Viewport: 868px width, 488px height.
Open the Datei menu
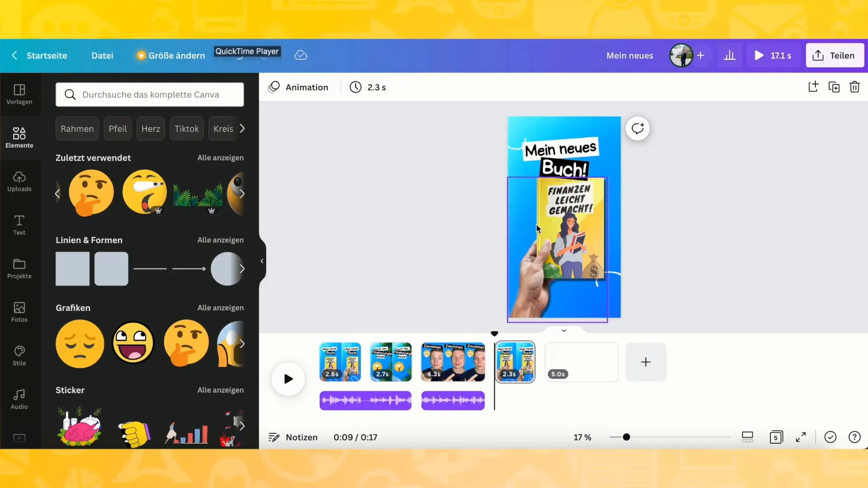tap(102, 56)
